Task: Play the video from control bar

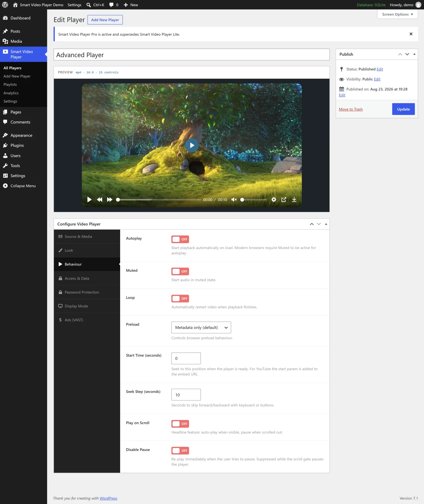Action: pyautogui.click(x=89, y=200)
